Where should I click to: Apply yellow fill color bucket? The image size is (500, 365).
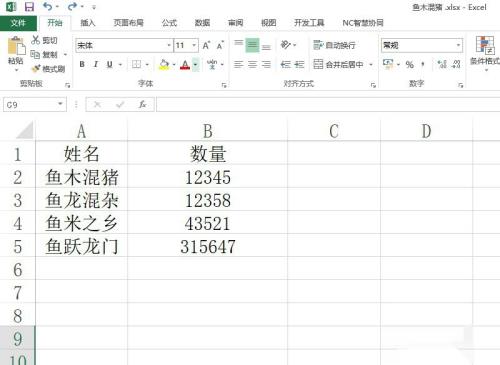[x=164, y=64]
